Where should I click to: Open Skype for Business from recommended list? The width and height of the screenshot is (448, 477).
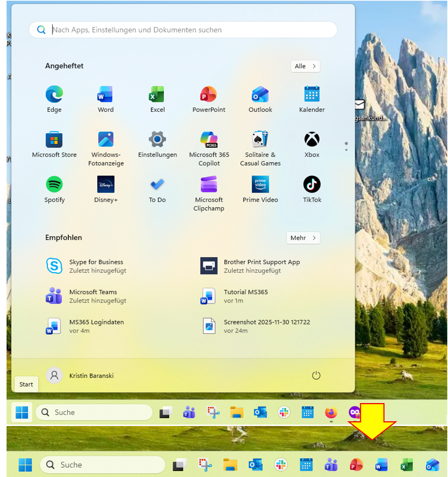(96, 266)
